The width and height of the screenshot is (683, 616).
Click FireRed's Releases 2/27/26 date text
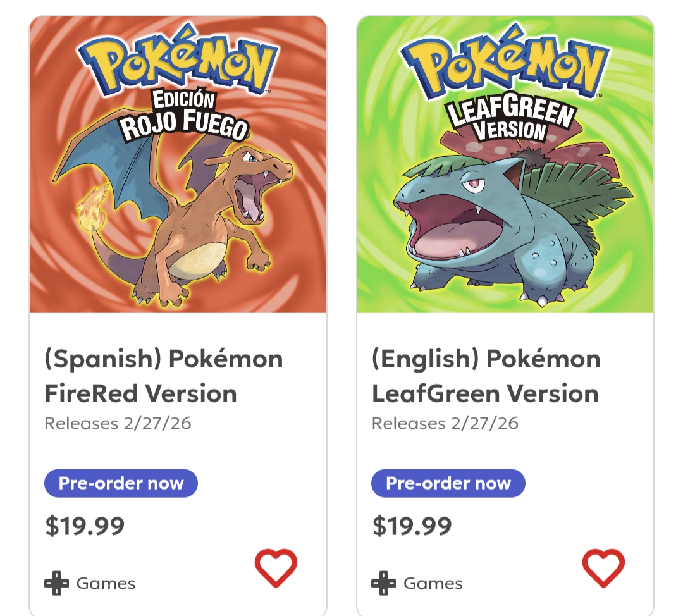point(118,423)
